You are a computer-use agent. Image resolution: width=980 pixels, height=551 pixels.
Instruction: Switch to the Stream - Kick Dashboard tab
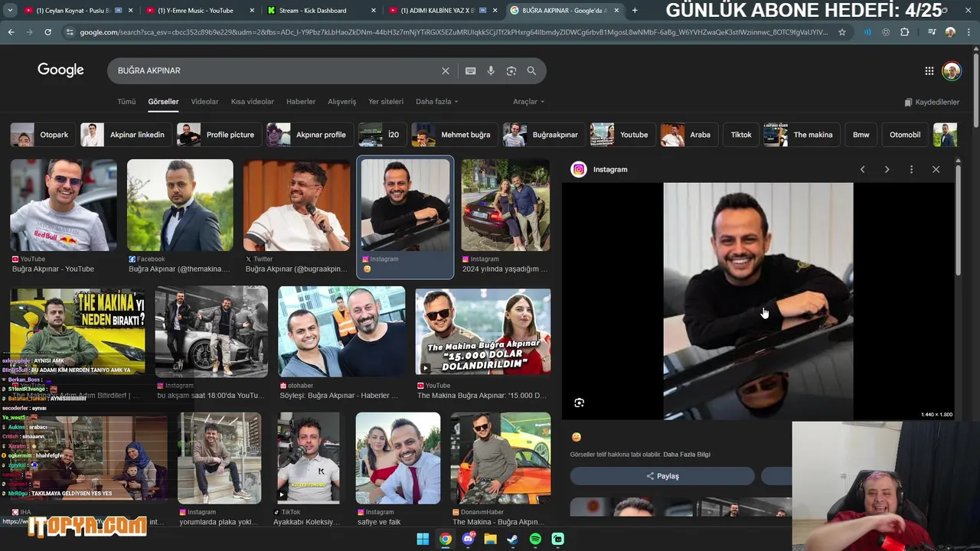(x=320, y=10)
